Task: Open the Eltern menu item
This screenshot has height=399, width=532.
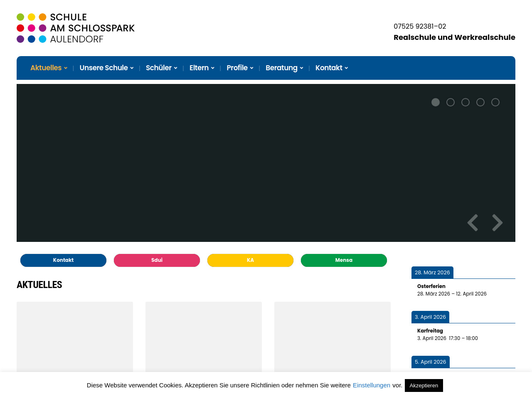Action: point(202,68)
